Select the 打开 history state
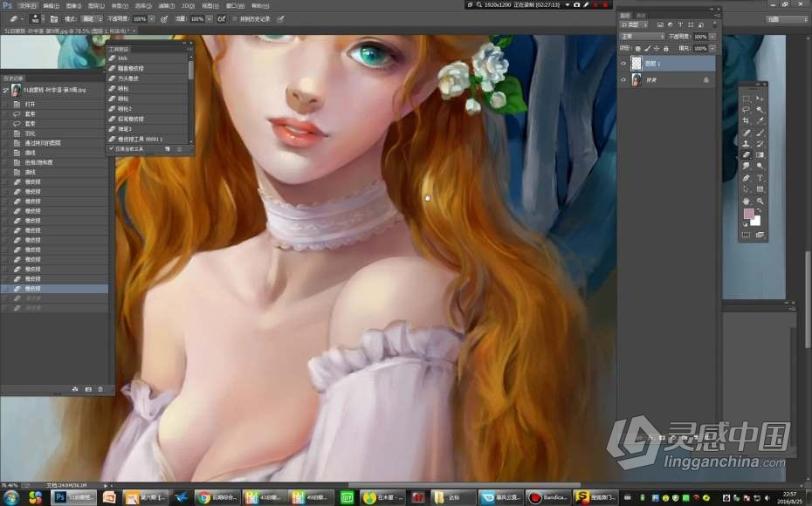 tap(54, 105)
